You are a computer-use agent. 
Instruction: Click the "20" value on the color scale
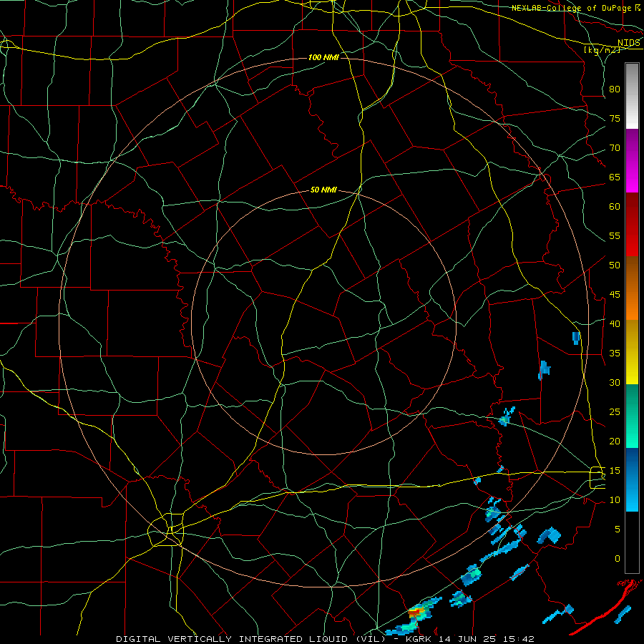[615, 441]
